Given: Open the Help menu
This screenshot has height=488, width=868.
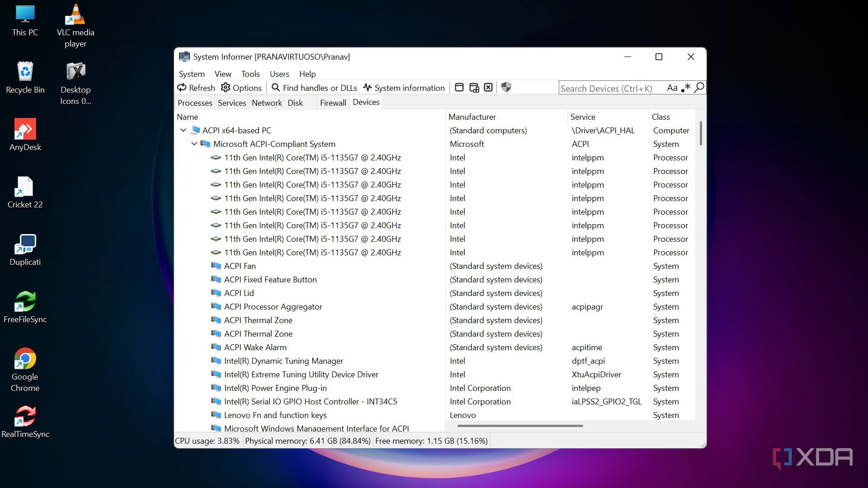Looking at the screenshot, I should click(x=307, y=74).
